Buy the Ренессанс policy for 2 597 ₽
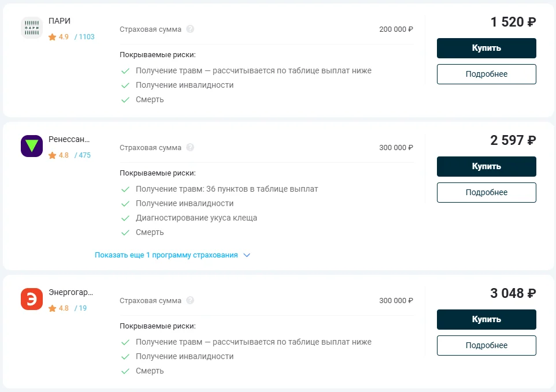This screenshot has width=556, height=392. 486,166
